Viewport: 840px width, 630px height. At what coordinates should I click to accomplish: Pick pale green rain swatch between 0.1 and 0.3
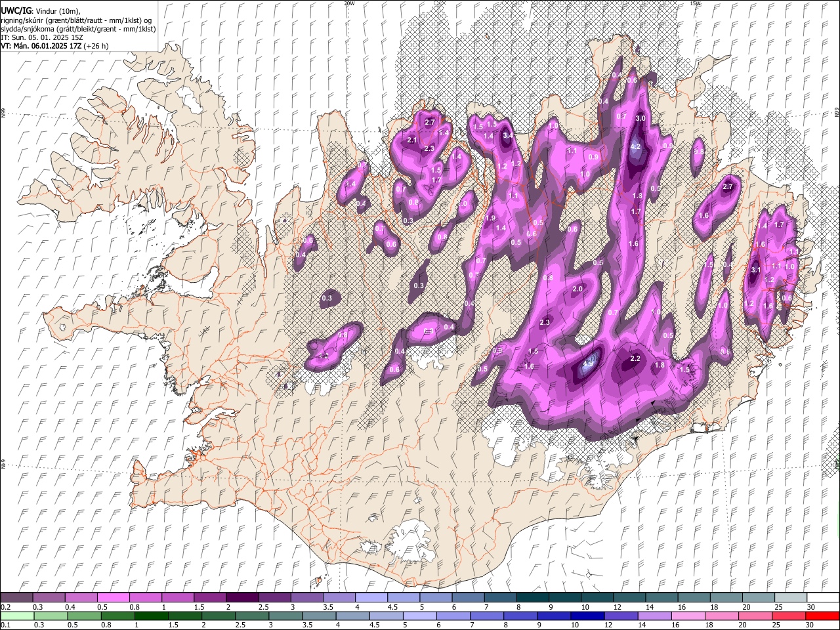pyautogui.click(x=17, y=616)
